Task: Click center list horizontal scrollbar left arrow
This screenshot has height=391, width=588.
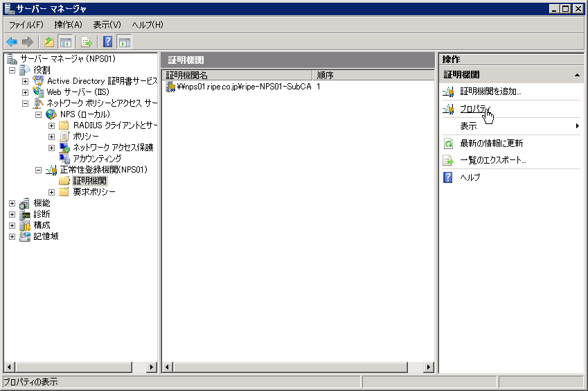Action: pyautogui.click(x=168, y=367)
